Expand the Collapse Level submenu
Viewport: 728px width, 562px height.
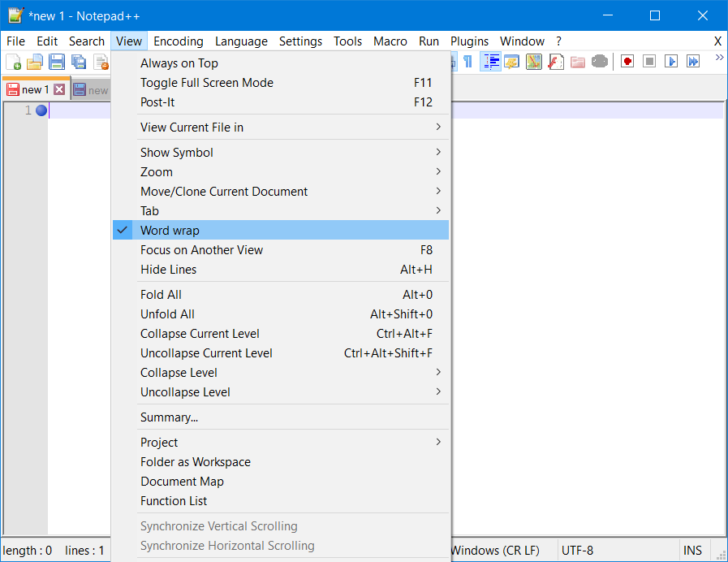(x=179, y=372)
